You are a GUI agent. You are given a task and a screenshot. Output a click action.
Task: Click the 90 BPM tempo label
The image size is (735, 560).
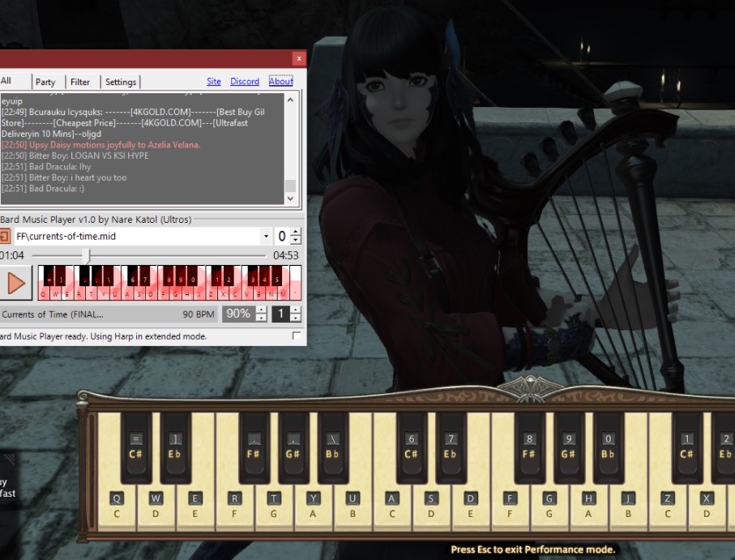point(199,314)
